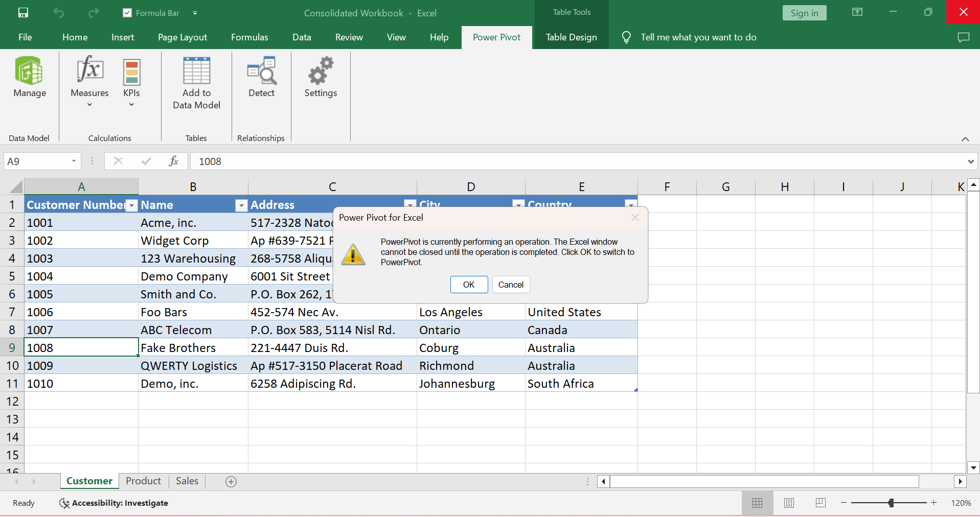This screenshot has width=980, height=517.
Task: Switch to Normal view icon
Action: (x=758, y=503)
